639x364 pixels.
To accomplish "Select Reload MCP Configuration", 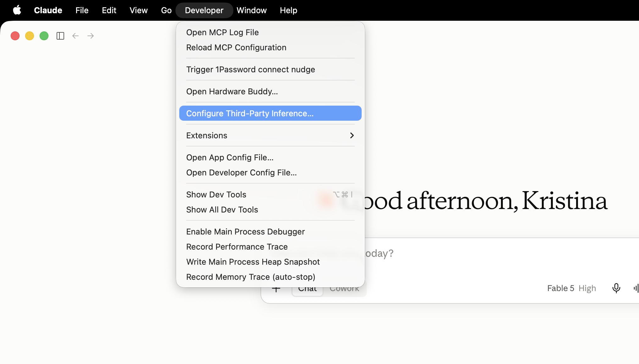I will coord(270,47).
